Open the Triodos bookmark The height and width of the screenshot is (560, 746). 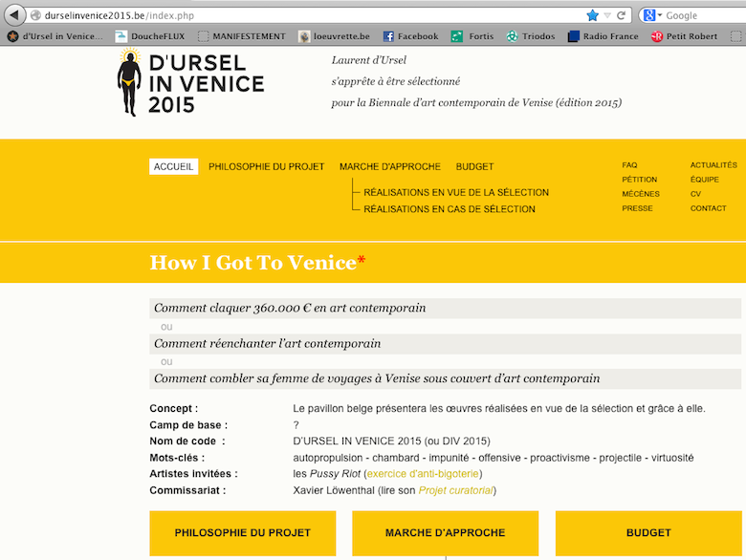[531, 36]
